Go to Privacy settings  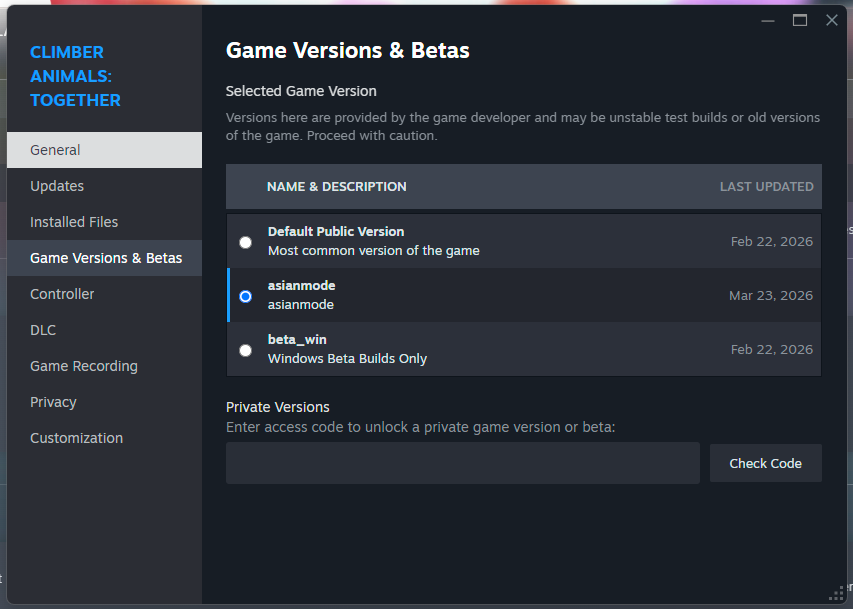click(x=53, y=402)
